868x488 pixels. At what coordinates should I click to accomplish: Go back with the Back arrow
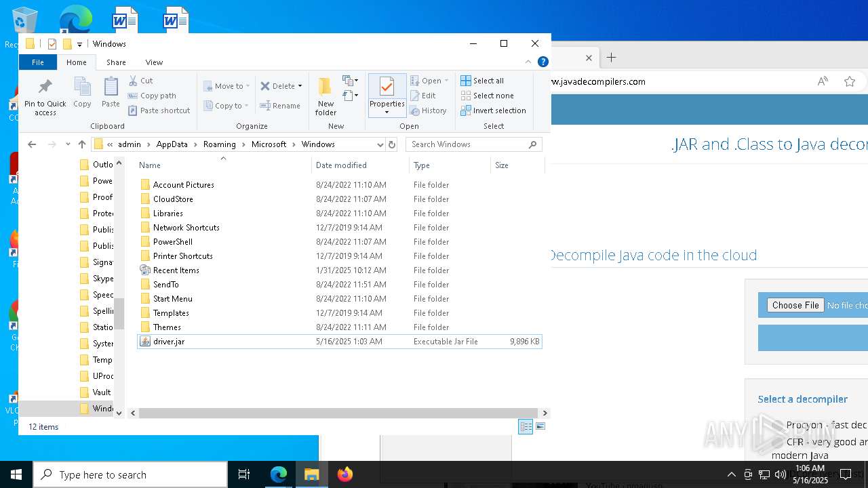coord(32,144)
